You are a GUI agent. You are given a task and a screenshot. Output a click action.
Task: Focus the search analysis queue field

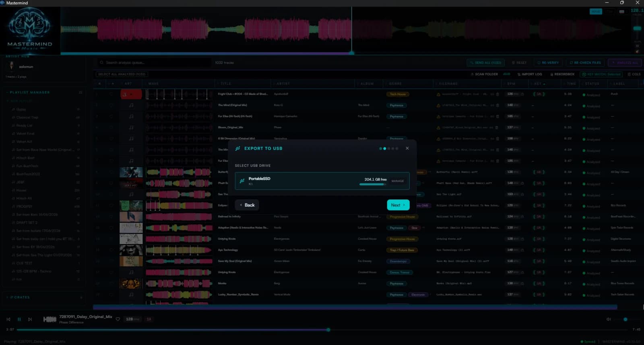pyautogui.click(x=155, y=62)
